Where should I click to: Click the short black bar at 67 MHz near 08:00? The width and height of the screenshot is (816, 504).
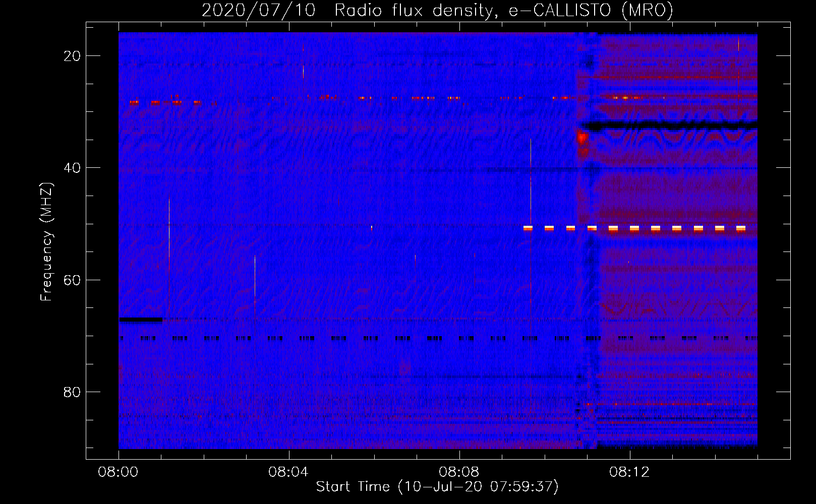[141, 319]
